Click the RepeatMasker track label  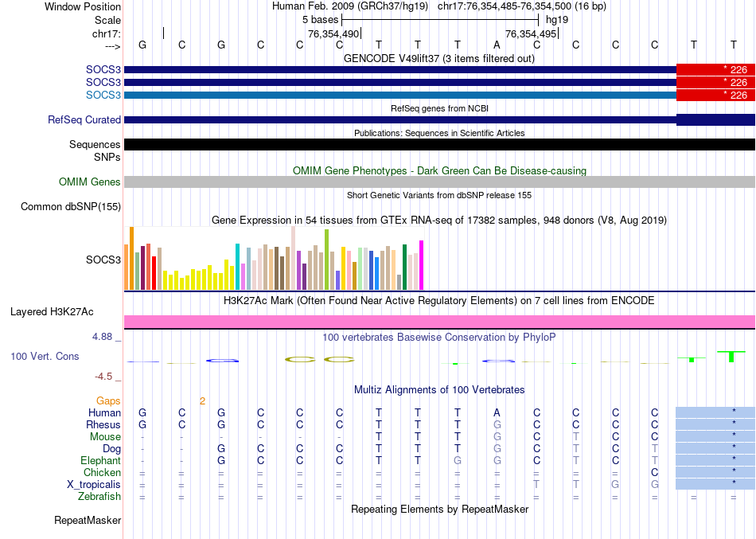pyautogui.click(x=88, y=520)
